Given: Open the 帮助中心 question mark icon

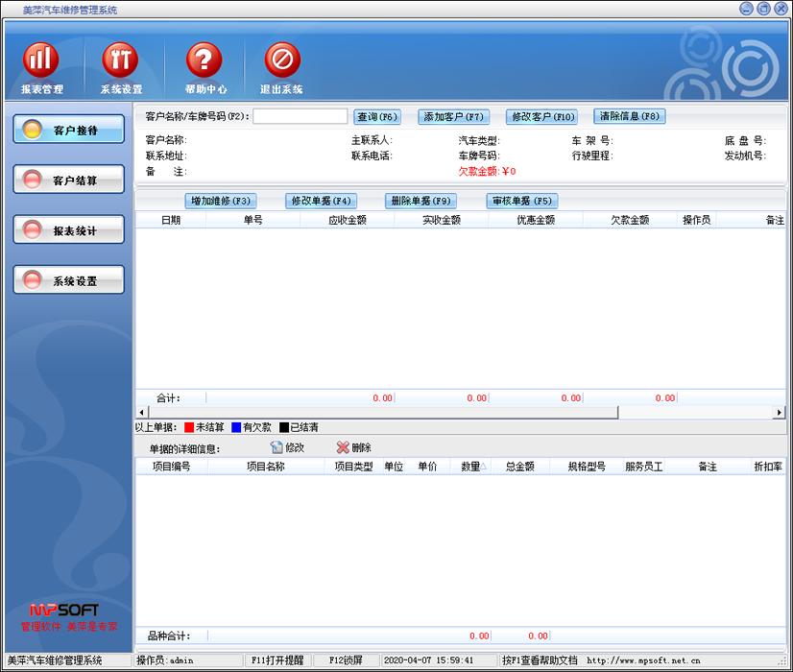Looking at the screenshot, I should click(x=204, y=68).
